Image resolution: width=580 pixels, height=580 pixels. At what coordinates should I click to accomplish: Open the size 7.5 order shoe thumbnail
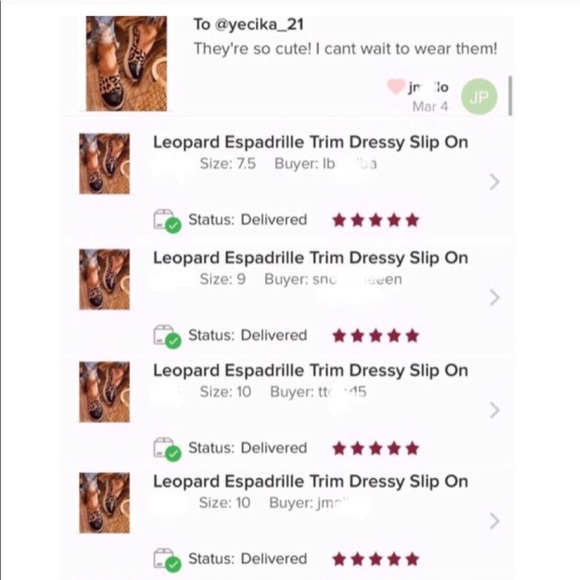[105, 163]
